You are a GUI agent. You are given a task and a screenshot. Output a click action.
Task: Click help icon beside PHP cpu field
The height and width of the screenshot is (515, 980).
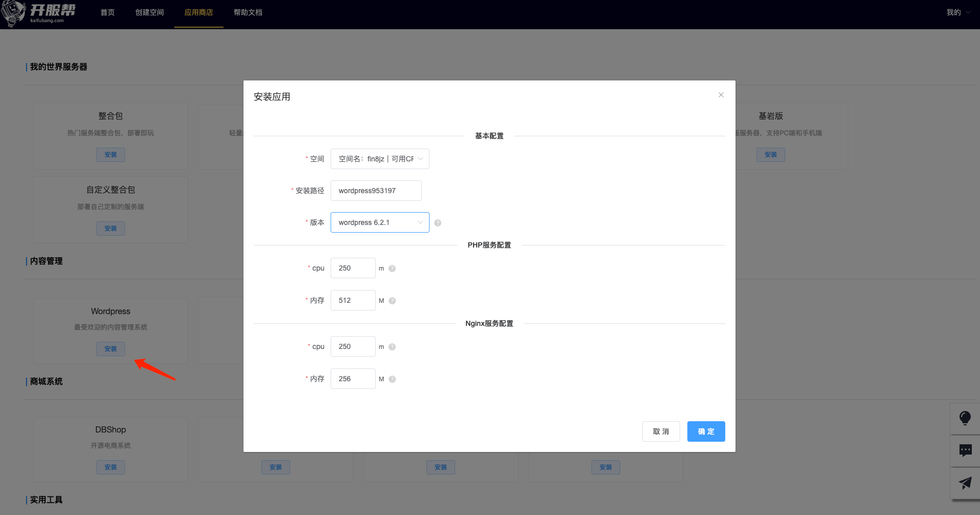tap(392, 269)
